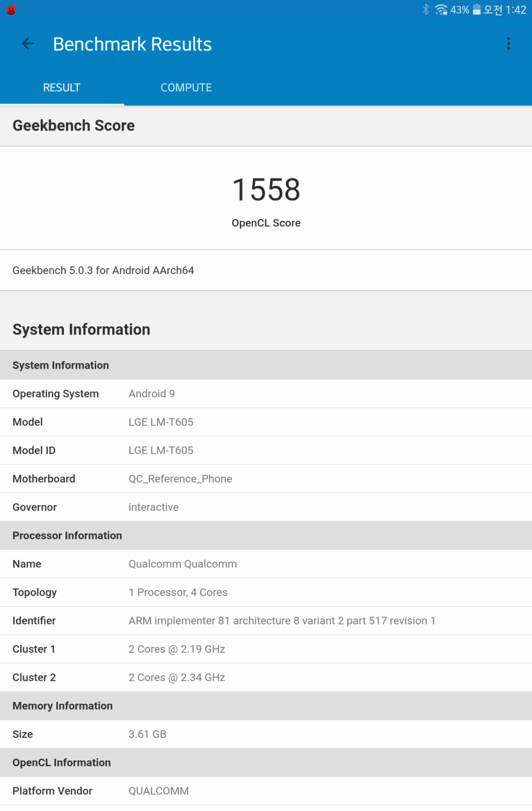Tap the Processor Information section header

(x=266, y=536)
